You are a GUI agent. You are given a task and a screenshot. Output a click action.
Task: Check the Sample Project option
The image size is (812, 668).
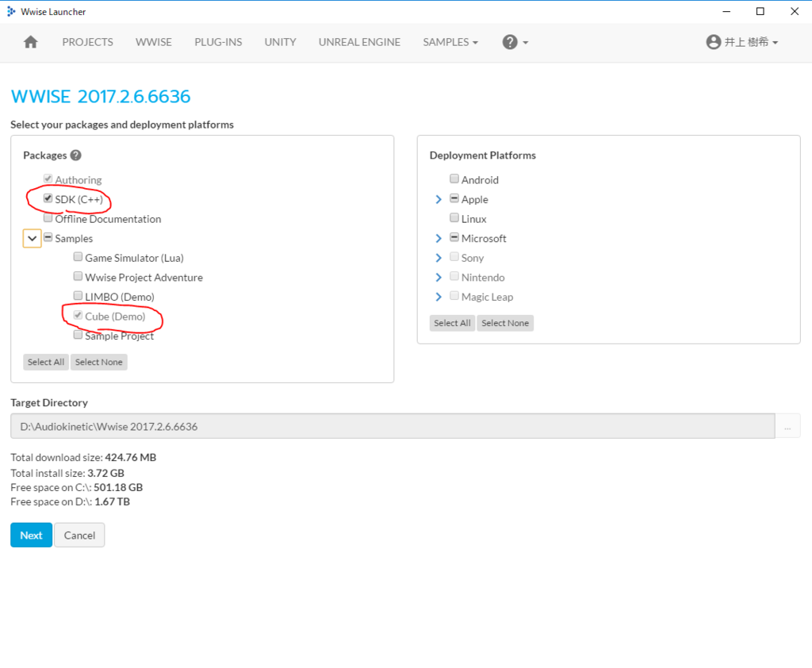(79, 335)
